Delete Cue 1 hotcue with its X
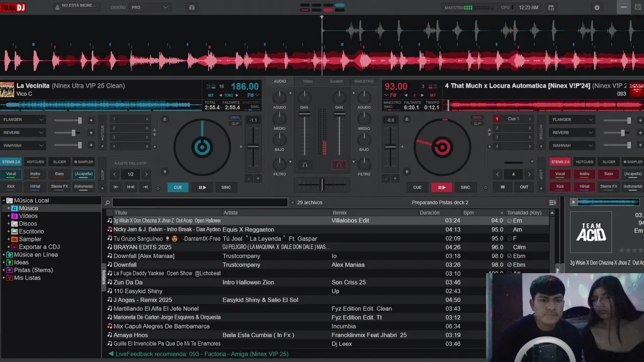 click(530, 119)
